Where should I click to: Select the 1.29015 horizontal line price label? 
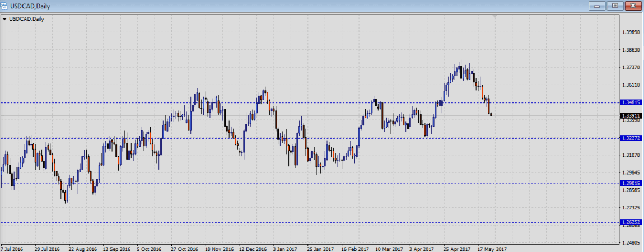pyautogui.click(x=631, y=183)
